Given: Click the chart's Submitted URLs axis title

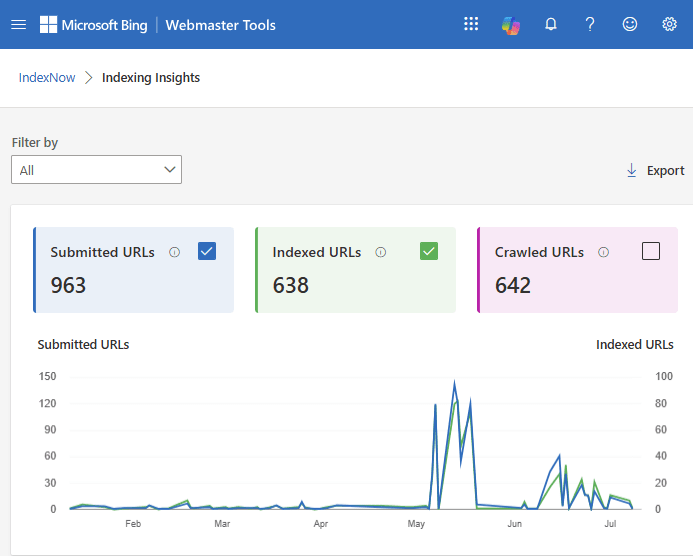Looking at the screenshot, I should 84,344.
